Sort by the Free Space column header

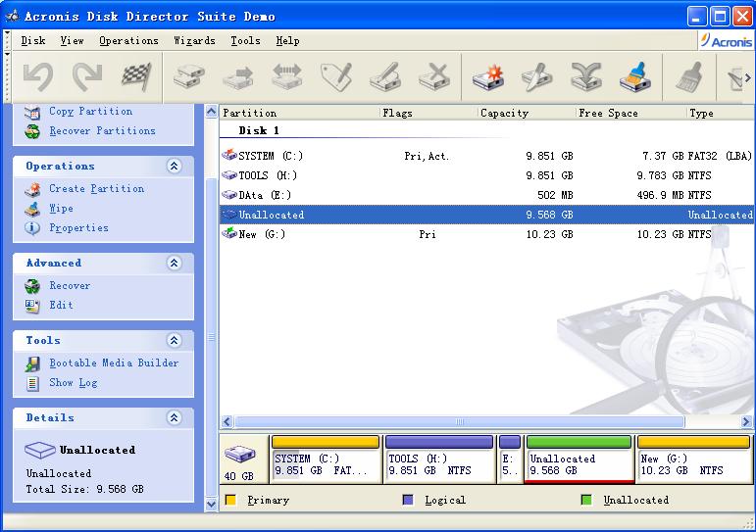(x=631, y=114)
